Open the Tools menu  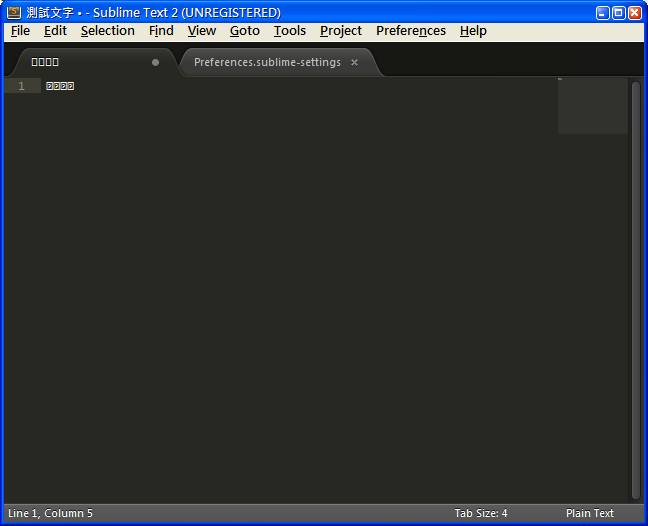[290, 31]
